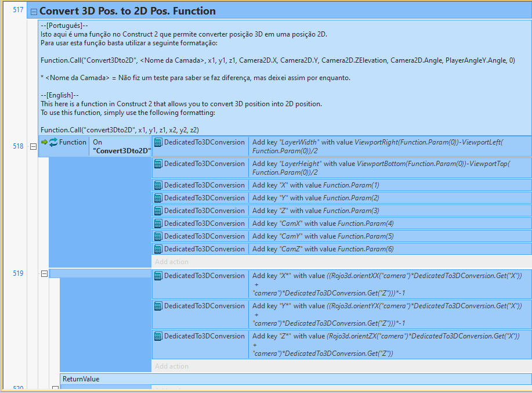This screenshot has height=393, width=532.
Task: Click "Add action" below the "Z*" action
Action: pyautogui.click(x=172, y=366)
